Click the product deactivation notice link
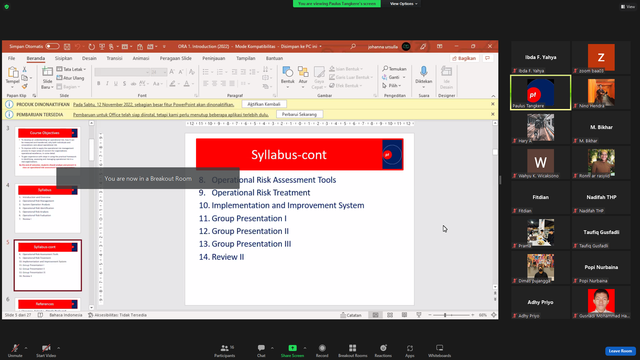 click(153, 104)
